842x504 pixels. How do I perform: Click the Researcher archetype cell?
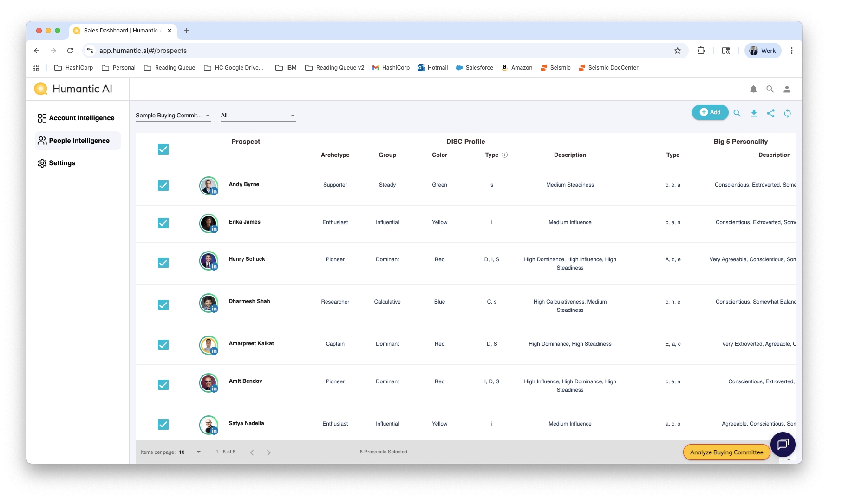pos(335,302)
